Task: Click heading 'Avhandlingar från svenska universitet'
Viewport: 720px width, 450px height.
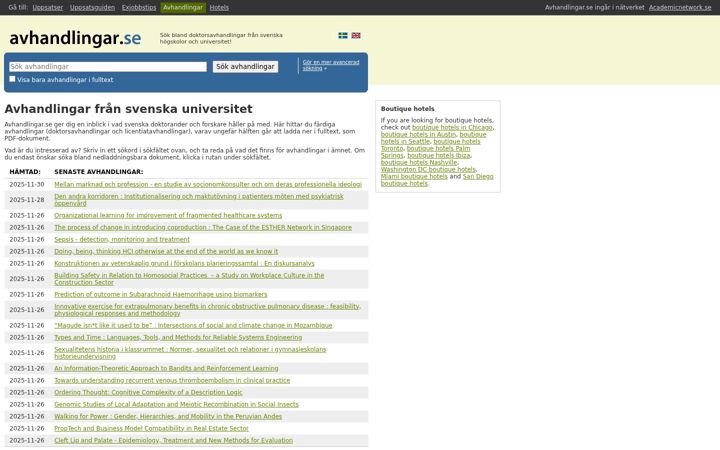Action: (x=129, y=109)
